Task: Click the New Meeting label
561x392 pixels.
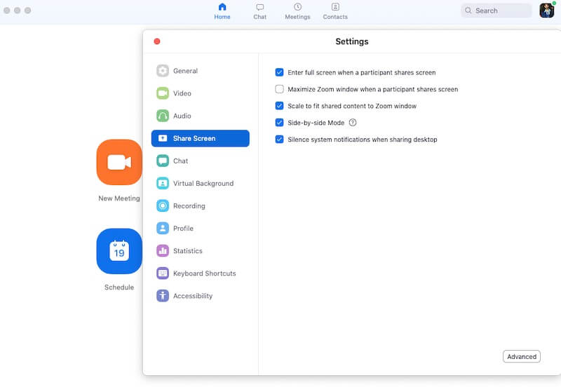Action: (x=119, y=198)
